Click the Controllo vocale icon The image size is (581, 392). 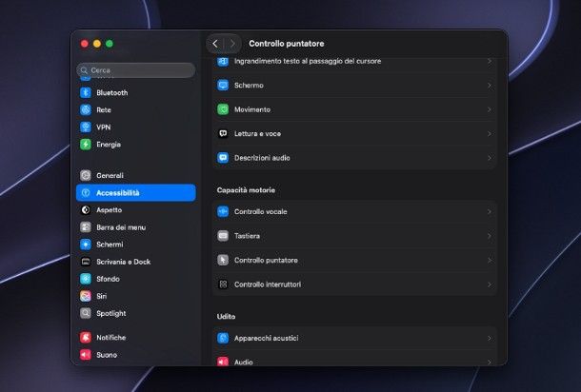pyautogui.click(x=223, y=212)
